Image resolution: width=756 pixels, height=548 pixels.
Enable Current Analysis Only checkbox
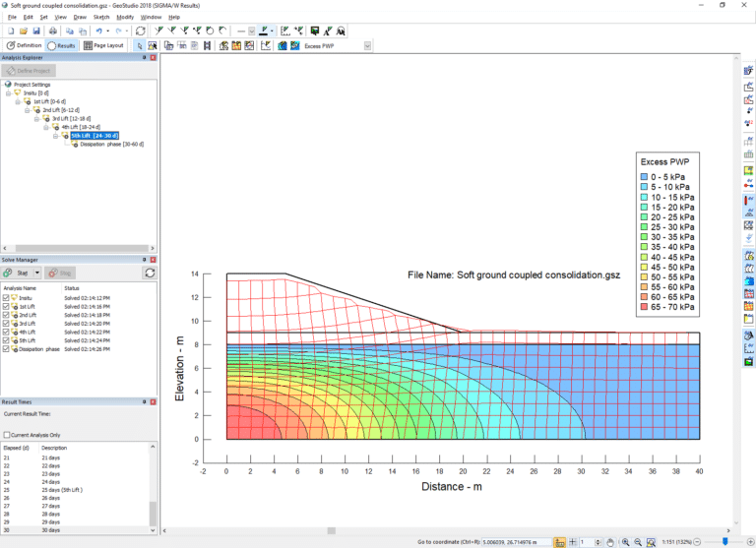(7, 434)
